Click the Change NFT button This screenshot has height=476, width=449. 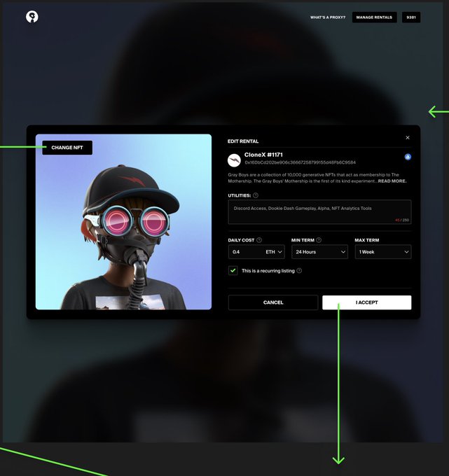pyautogui.click(x=67, y=148)
